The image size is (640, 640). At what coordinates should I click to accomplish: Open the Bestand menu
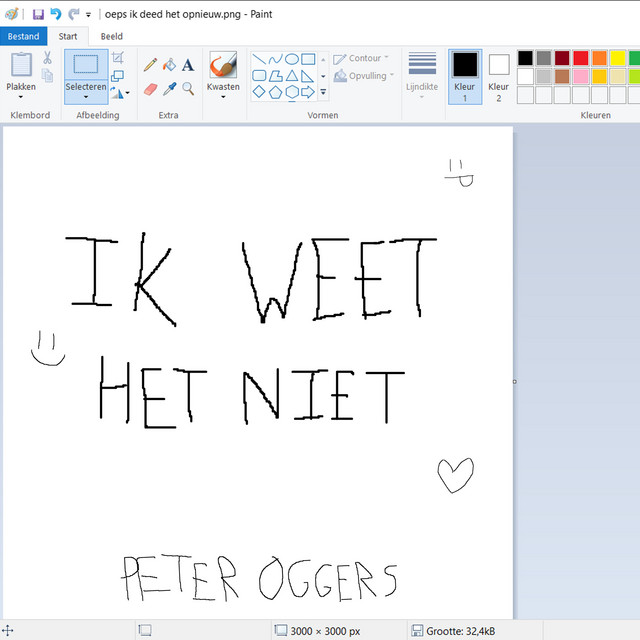(x=23, y=37)
